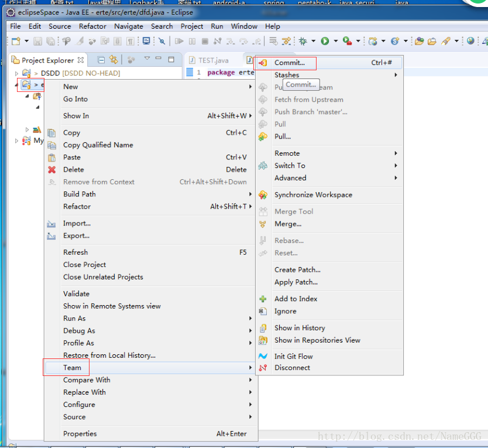488x448 pixels.
Task: Open the New dropdown arrow in toolbar
Action: click(x=26, y=41)
